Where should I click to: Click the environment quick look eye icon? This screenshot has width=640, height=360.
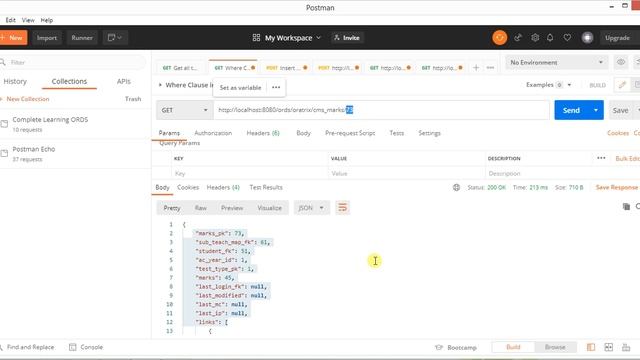[x=621, y=62]
